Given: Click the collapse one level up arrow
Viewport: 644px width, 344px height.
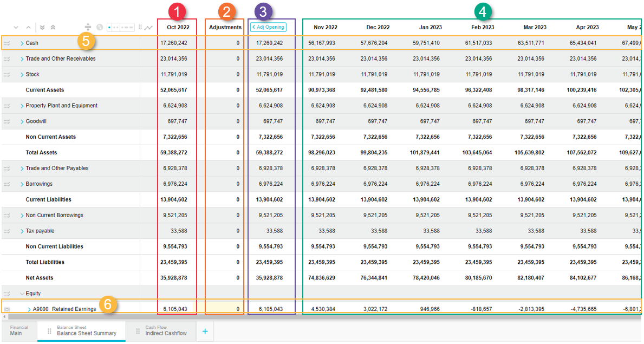Looking at the screenshot, I should [29, 27].
